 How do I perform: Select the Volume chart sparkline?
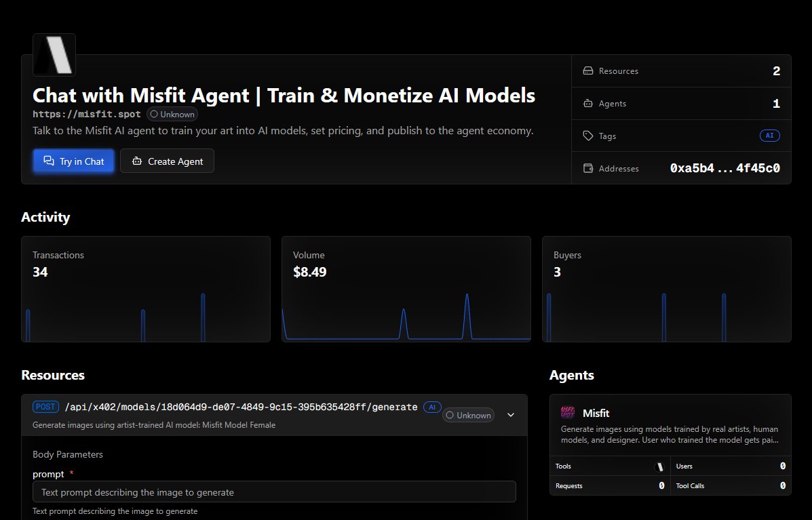[406, 319]
